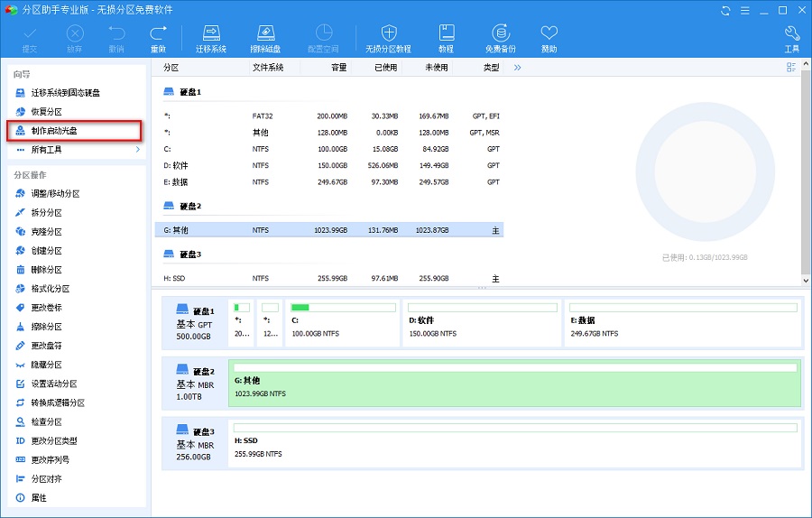812x518 pixels.
Task: Open the 教程 toolbar item
Action: coord(446,38)
